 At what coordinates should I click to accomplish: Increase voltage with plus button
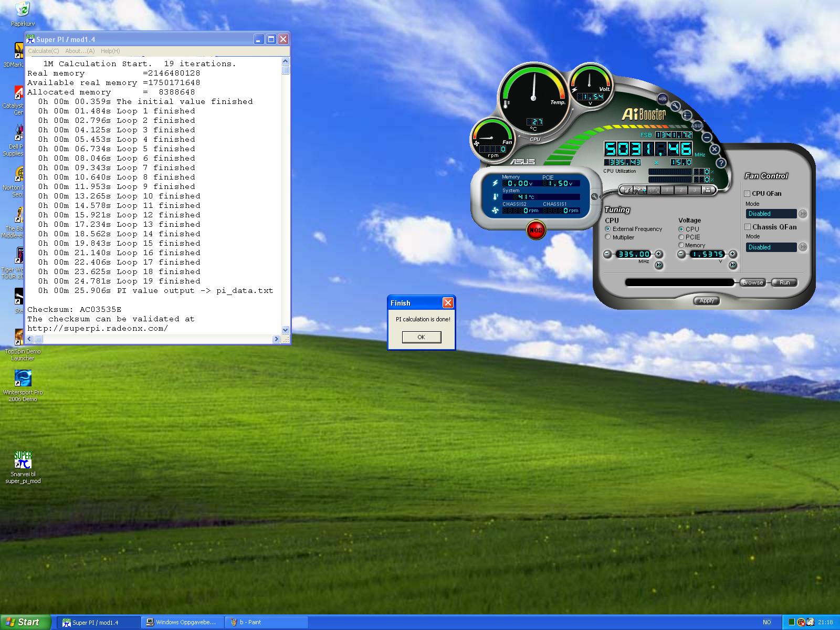[732, 254]
